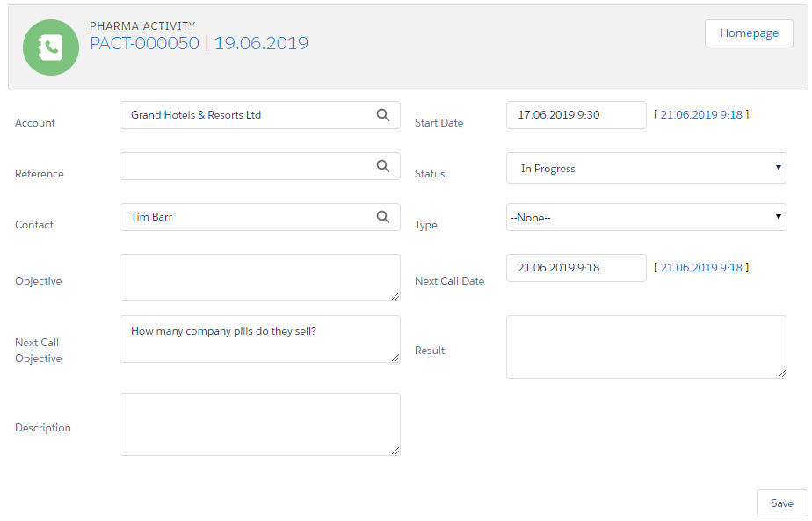Click the Reference lookup magnifier icon
The width and height of the screenshot is (812, 521).
(382, 166)
